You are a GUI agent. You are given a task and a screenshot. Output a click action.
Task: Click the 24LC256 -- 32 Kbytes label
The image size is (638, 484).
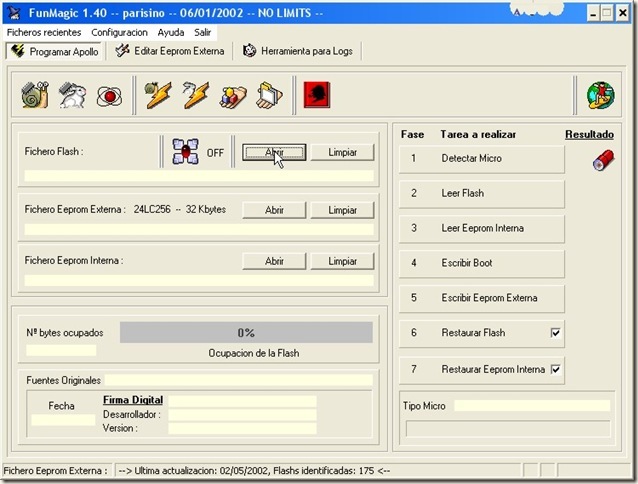tap(179, 209)
